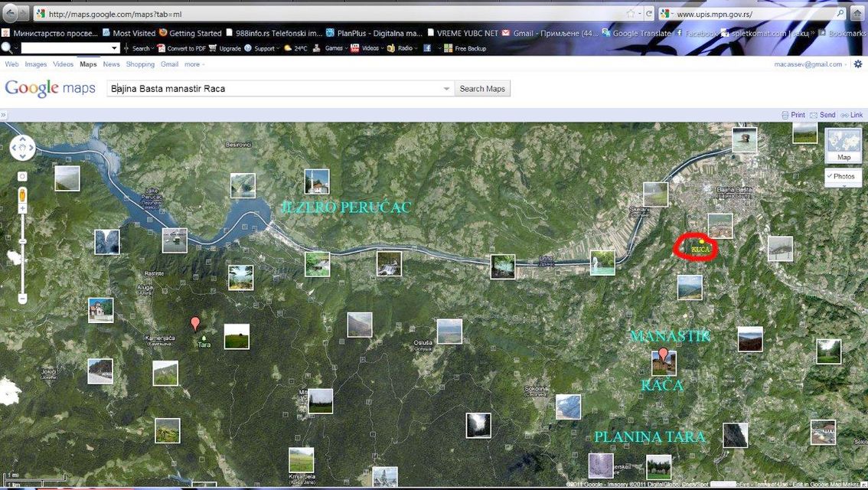Click the zoom out minus button

click(x=22, y=298)
